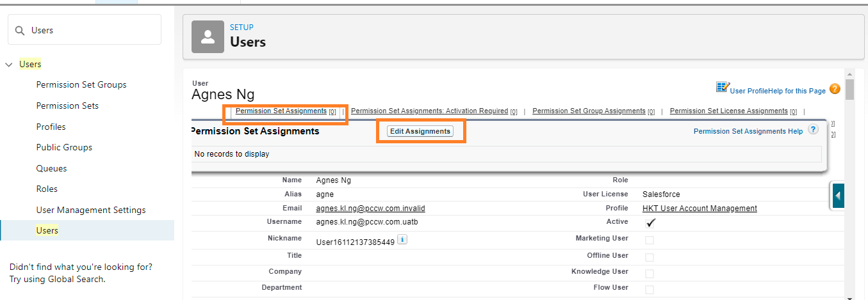Click the orange help question mark icon
The height and width of the screenshot is (300, 868).
(x=835, y=89)
